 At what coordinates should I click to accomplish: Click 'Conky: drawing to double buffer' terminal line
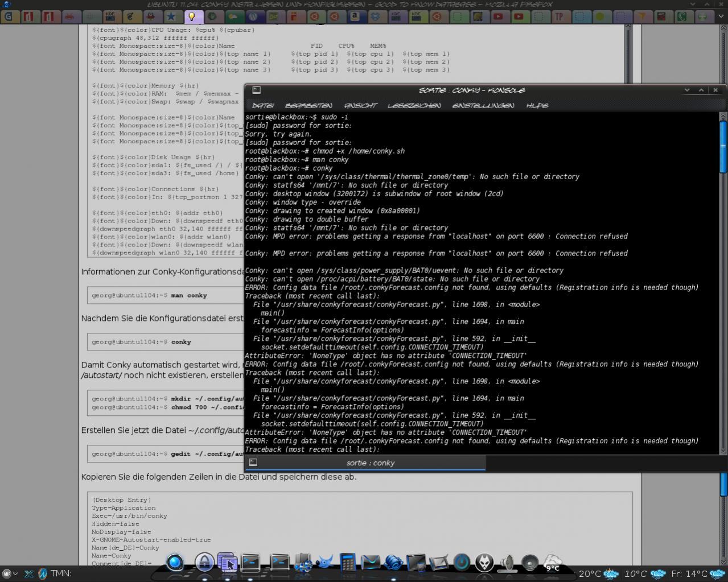[307, 220]
